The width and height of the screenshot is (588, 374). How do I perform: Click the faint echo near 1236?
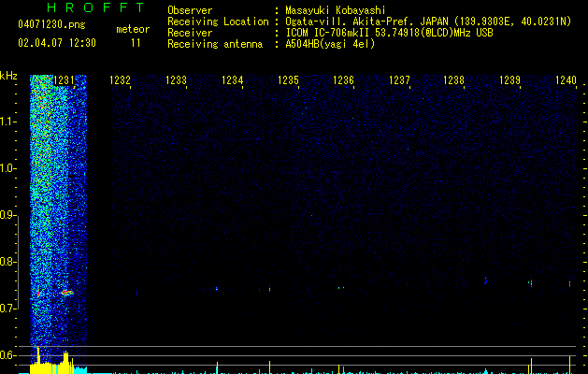[341, 288]
